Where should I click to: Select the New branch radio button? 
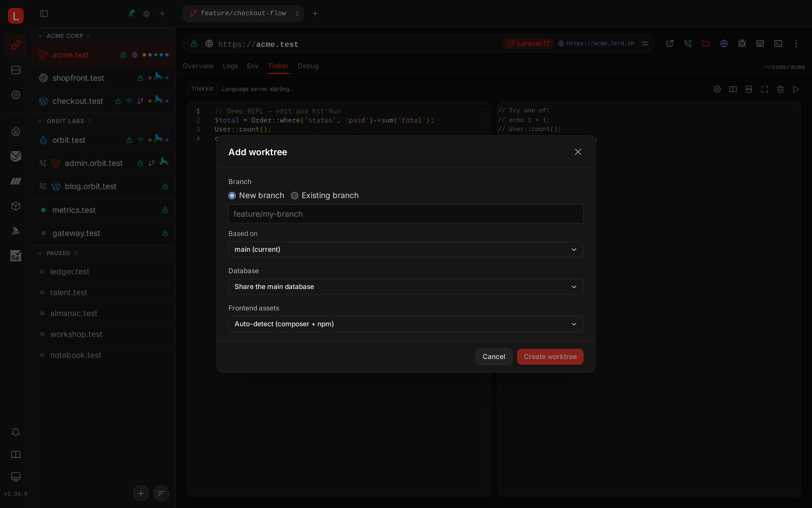click(x=232, y=196)
